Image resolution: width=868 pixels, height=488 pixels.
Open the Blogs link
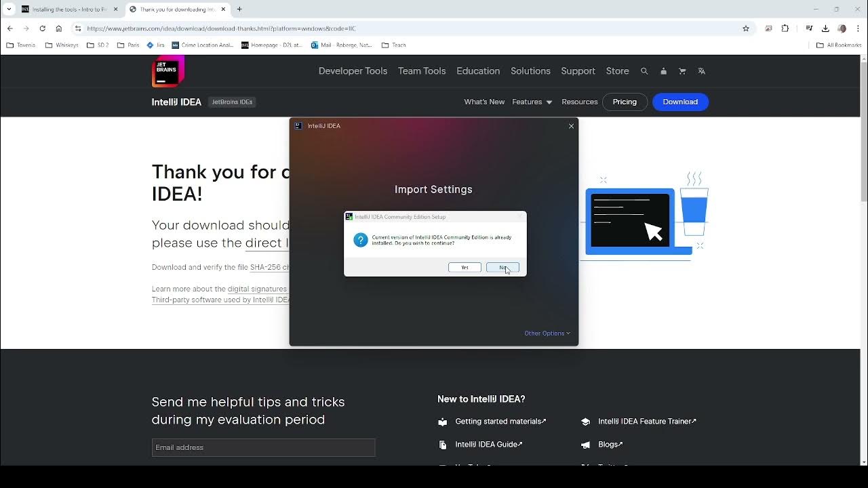(610, 445)
